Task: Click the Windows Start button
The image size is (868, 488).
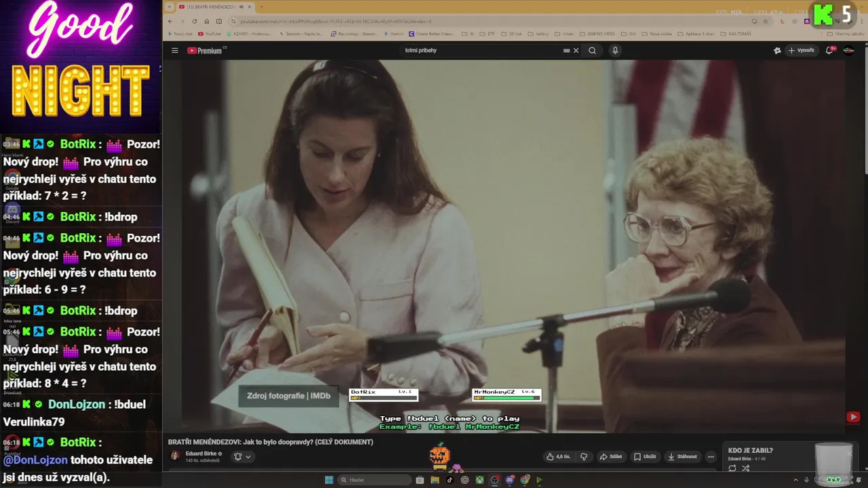Action: (329, 480)
